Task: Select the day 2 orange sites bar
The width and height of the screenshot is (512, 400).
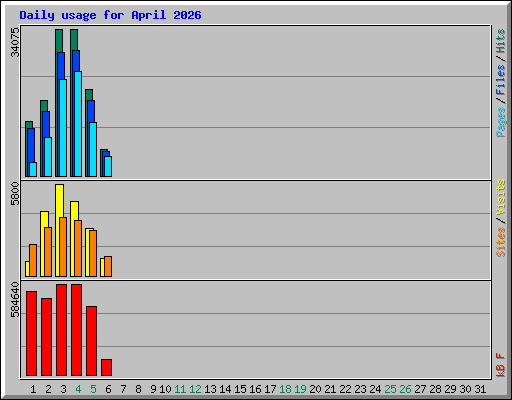Action: coord(48,252)
